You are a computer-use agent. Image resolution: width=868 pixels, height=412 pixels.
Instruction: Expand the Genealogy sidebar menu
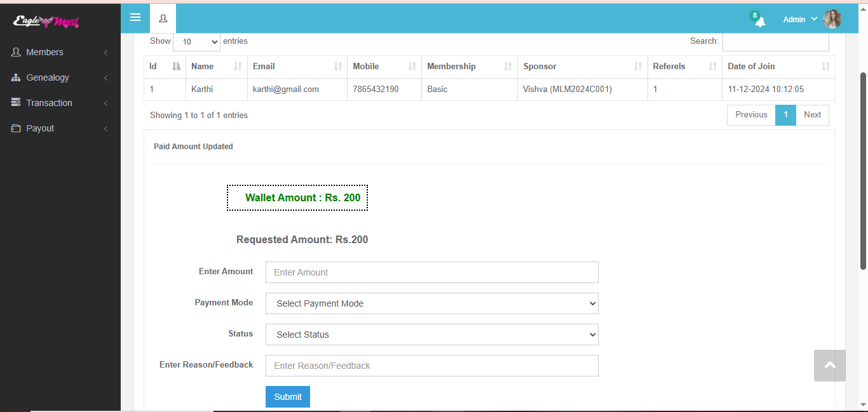point(60,77)
